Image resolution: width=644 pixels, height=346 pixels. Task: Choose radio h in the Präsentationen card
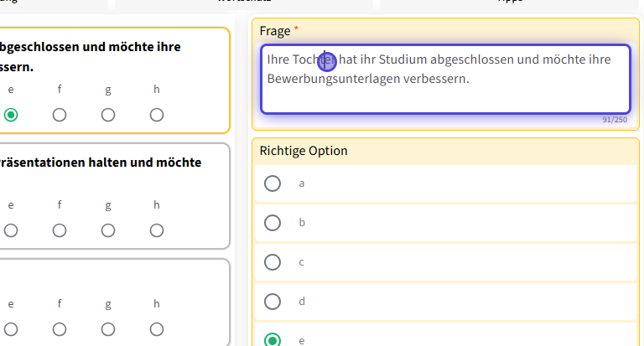coord(157,230)
